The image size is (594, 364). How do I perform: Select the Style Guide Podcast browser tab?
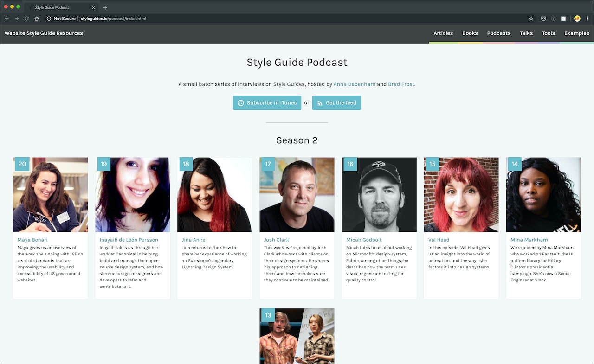coord(60,7)
